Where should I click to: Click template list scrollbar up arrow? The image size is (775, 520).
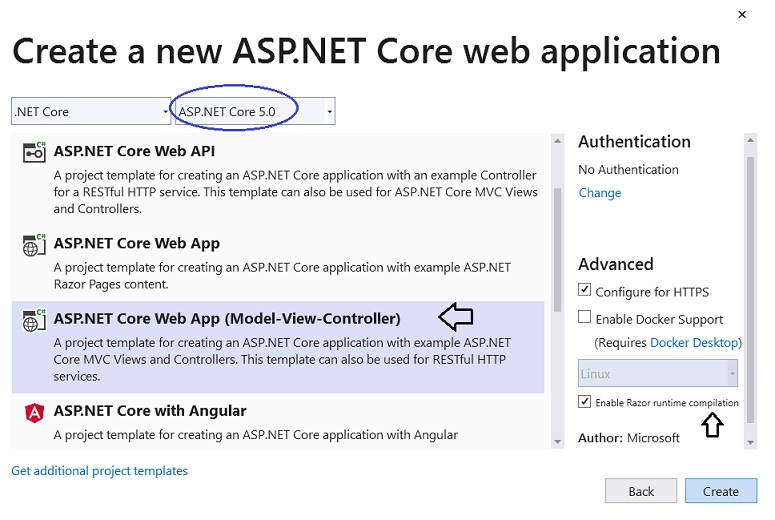pyautogui.click(x=558, y=141)
